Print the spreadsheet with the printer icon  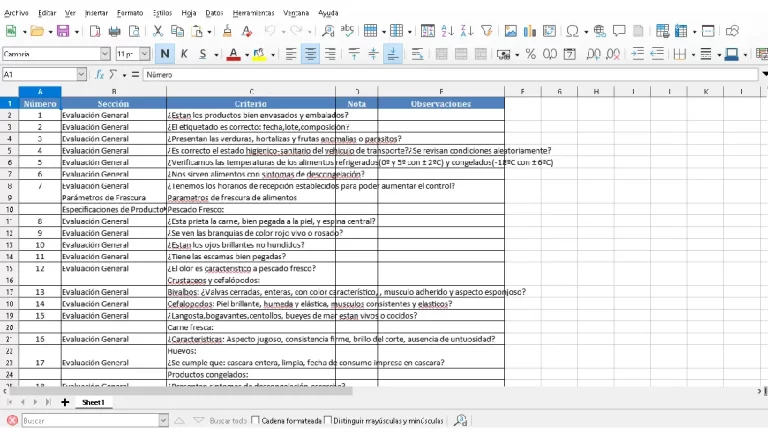click(x=115, y=31)
